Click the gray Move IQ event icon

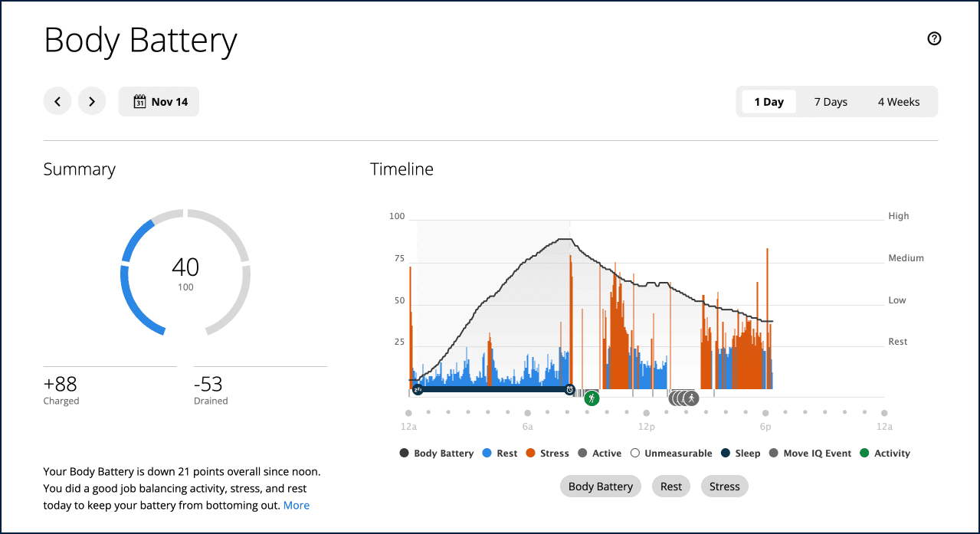691,398
